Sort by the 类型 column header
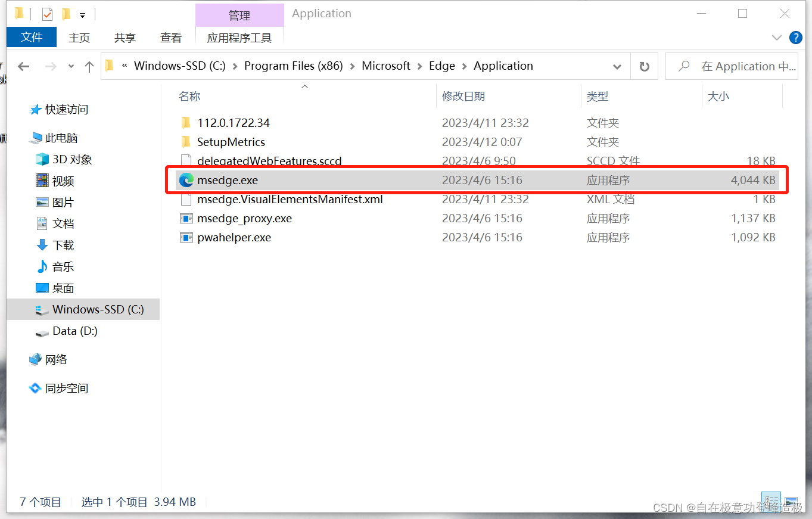 point(598,97)
